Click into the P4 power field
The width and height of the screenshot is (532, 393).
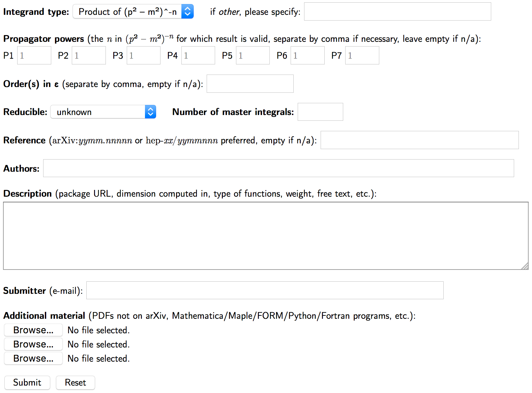pos(198,56)
